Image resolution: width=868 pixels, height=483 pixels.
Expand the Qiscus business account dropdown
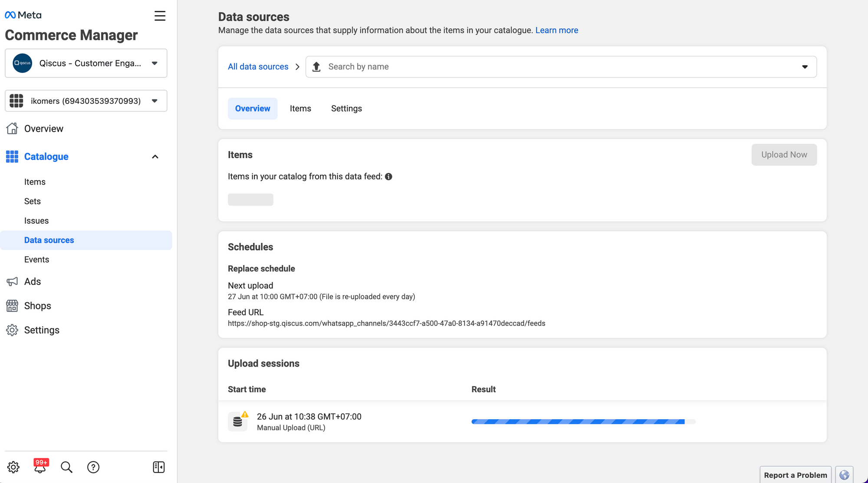click(x=155, y=63)
